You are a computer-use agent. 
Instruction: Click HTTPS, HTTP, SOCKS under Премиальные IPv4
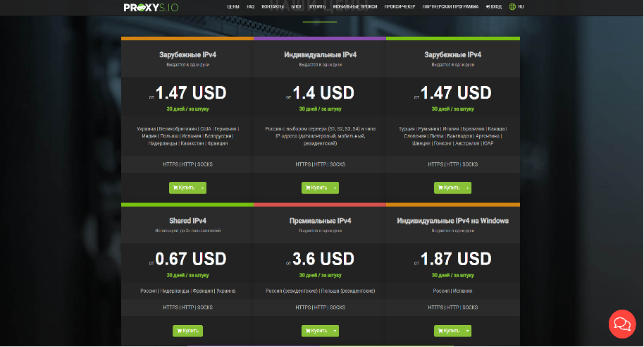click(321, 308)
